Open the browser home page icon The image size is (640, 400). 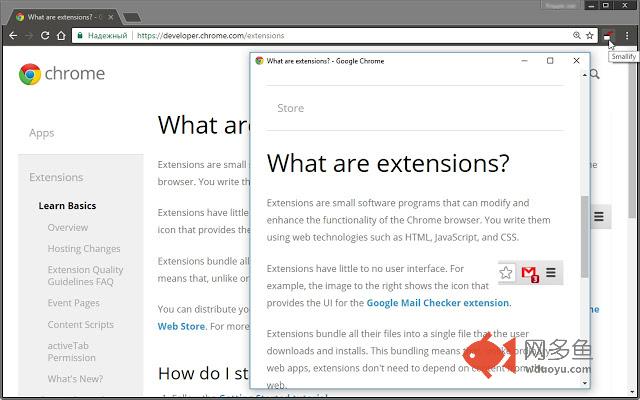[x=61, y=36]
